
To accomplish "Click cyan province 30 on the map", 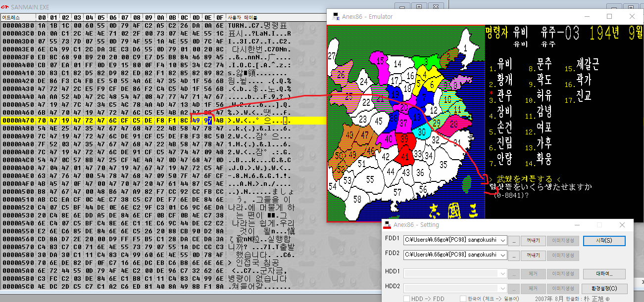I will (x=422, y=132).
